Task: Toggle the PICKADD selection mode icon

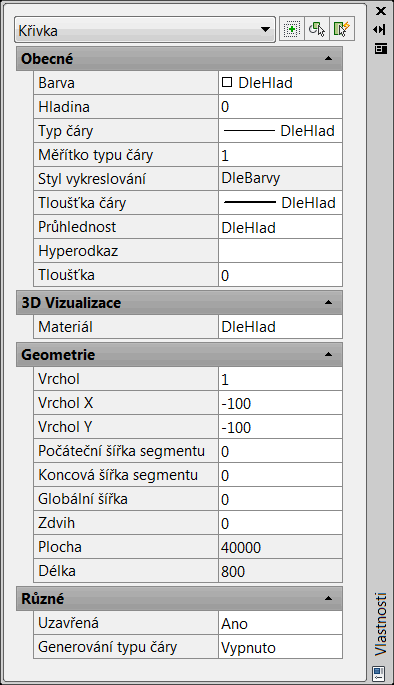Action: pos(291,29)
